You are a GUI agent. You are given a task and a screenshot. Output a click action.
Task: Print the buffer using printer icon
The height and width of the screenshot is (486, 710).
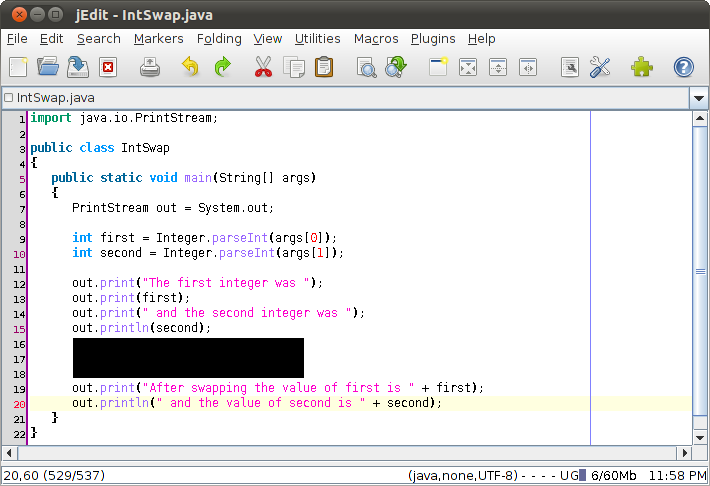tap(149, 67)
